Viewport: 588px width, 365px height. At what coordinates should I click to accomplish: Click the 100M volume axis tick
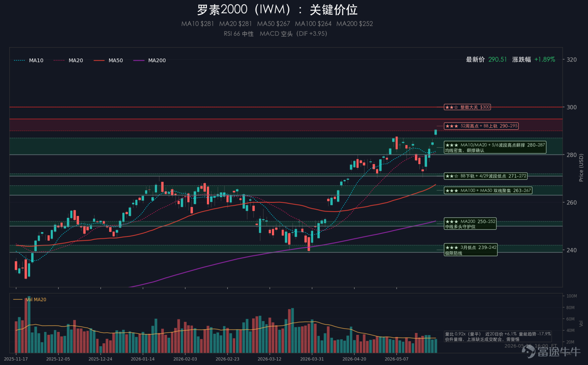click(x=571, y=296)
